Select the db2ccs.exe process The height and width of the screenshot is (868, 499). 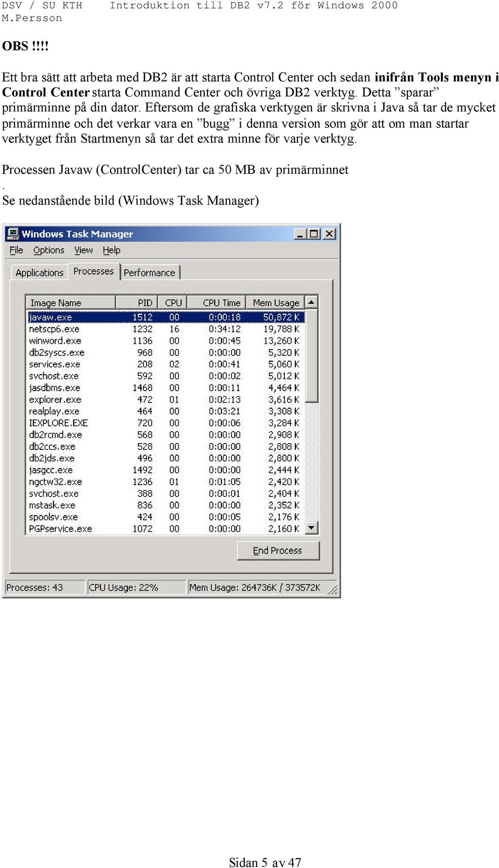point(165,446)
